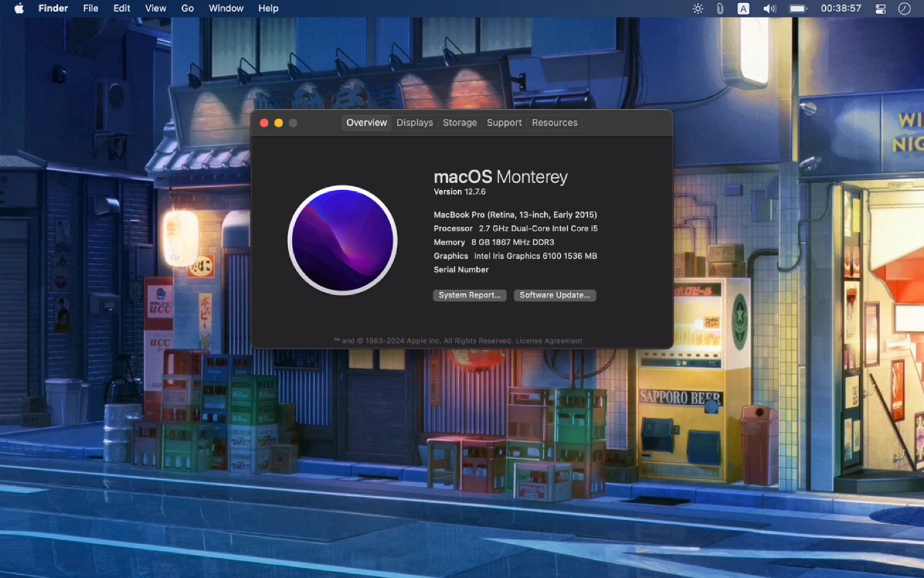Image resolution: width=924 pixels, height=578 pixels.
Task: Close the About This Mac window
Action: coord(264,123)
